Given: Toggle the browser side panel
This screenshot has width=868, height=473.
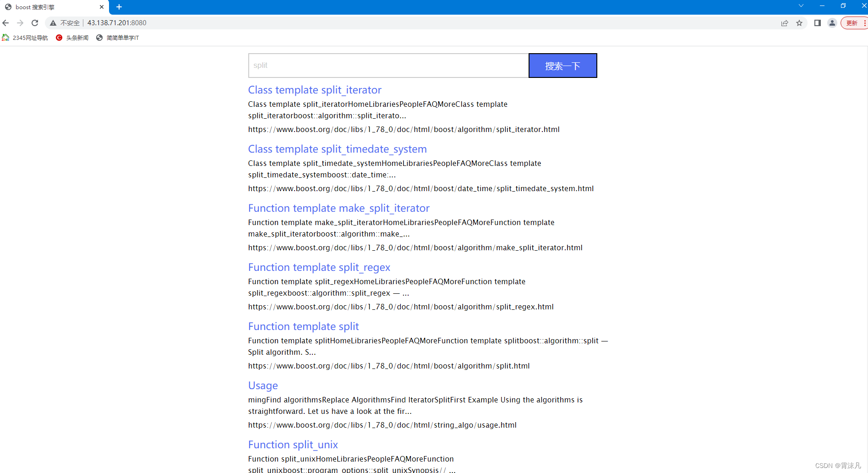Looking at the screenshot, I should pos(818,23).
